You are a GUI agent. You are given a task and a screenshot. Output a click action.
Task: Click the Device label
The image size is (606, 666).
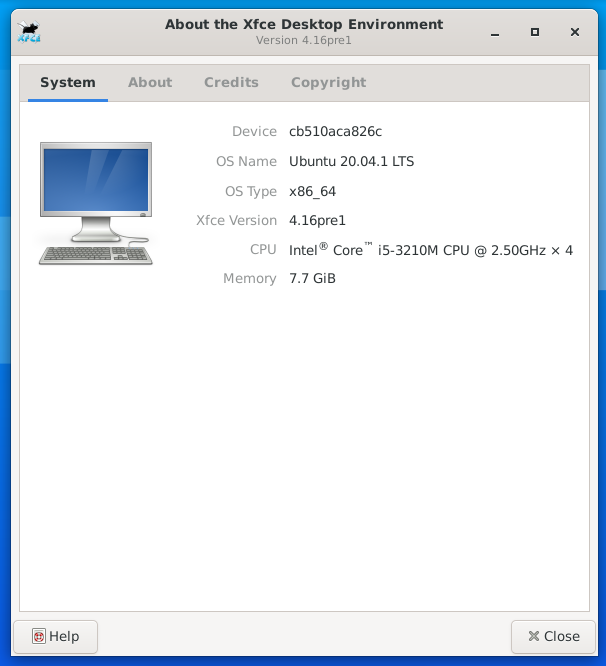[254, 132]
